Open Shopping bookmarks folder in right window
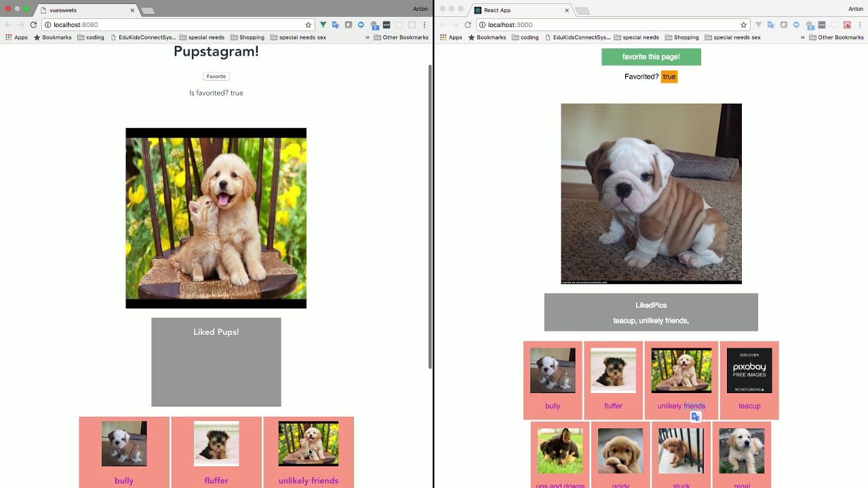This screenshot has width=868, height=488. point(682,37)
